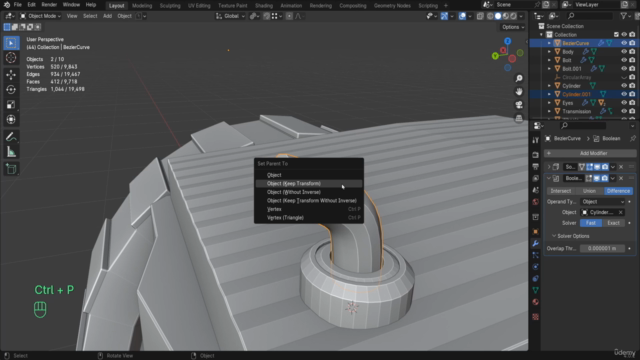
Task: Open the viewport Add menu
Action: click(x=107, y=16)
